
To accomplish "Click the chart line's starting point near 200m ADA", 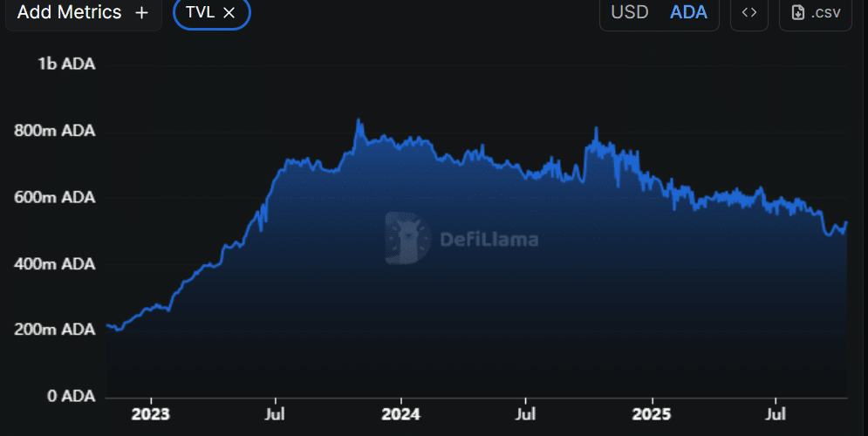I will click(107, 325).
